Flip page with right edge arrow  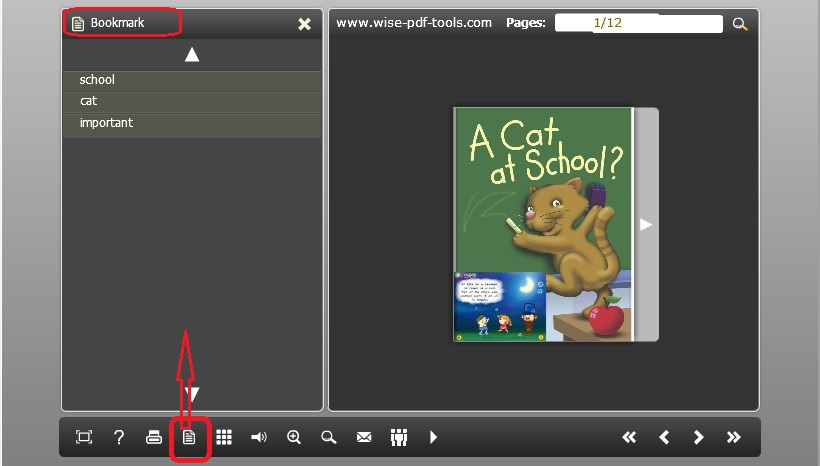646,224
